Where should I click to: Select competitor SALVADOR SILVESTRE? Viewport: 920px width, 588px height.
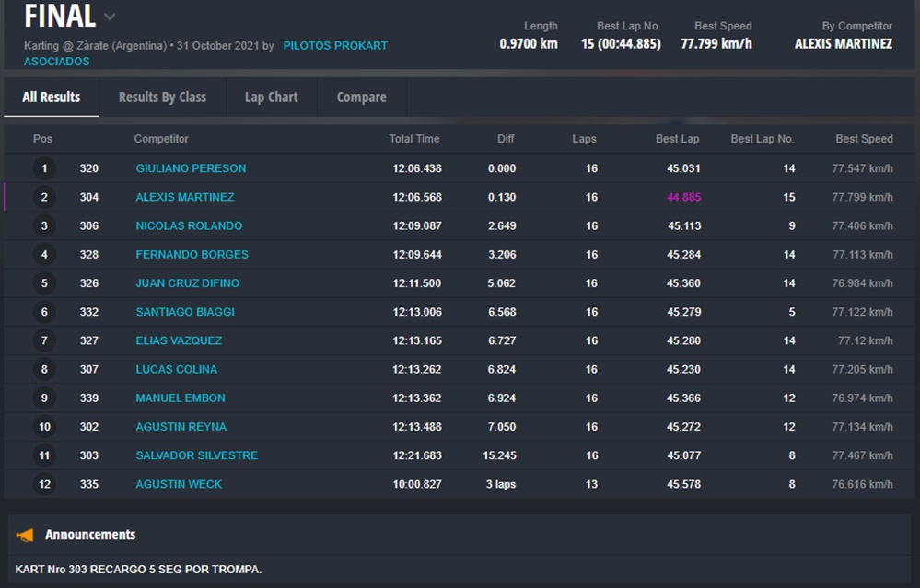point(196,455)
